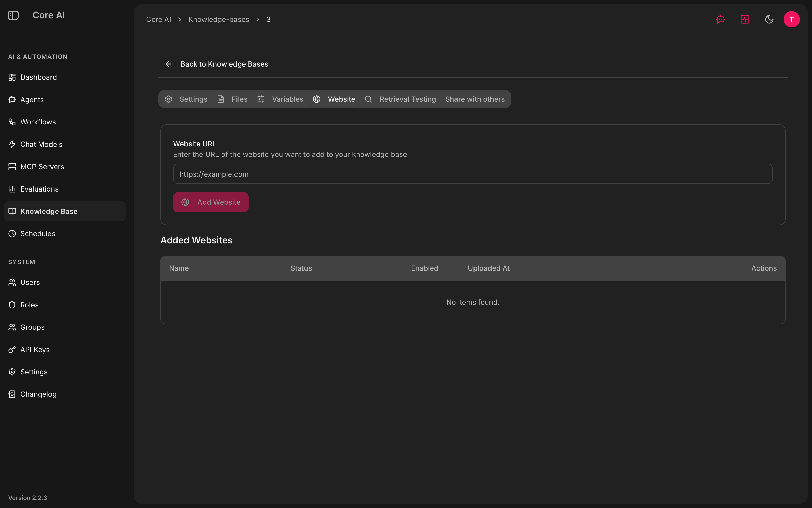Click the API Keys key icon
The height and width of the screenshot is (508, 812).
[x=12, y=350]
